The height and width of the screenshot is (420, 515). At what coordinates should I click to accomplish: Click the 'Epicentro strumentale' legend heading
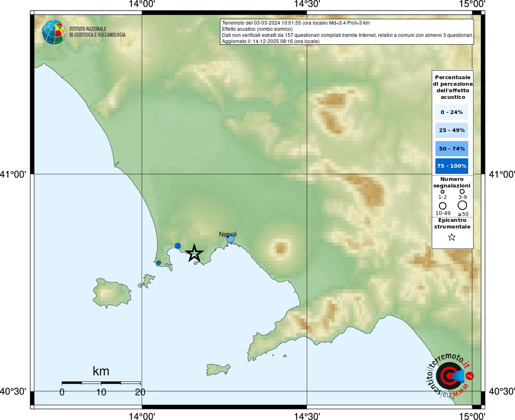452,224
